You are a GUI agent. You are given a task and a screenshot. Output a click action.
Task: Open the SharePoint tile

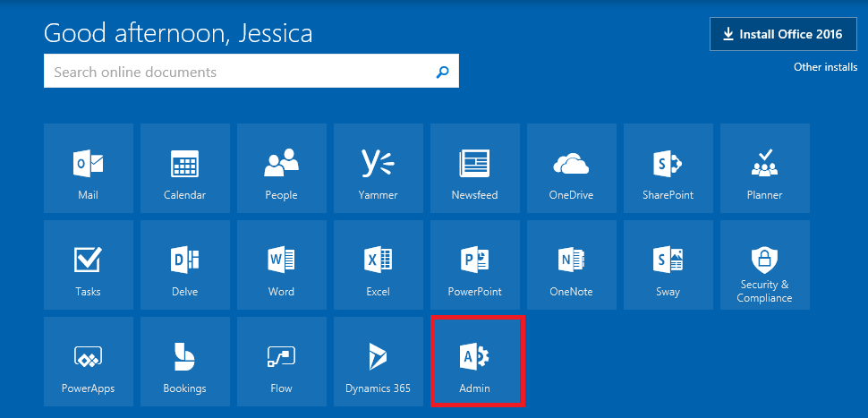click(x=668, y=168)
